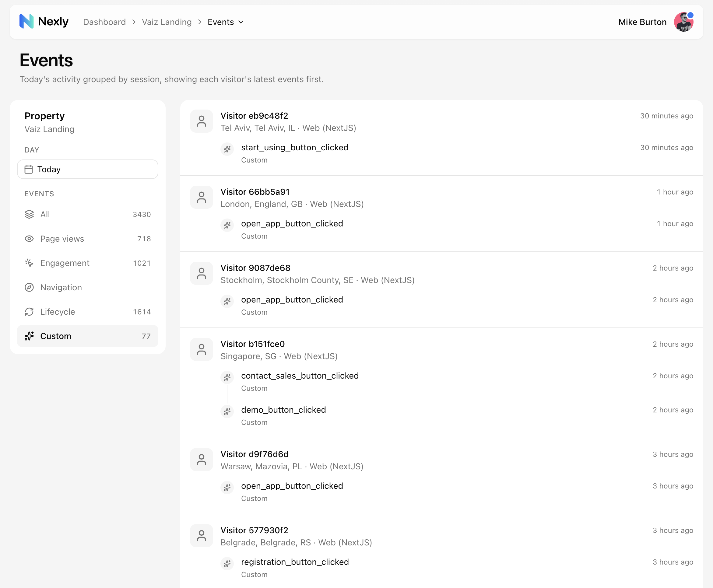This screenshot has height=588, width=713.
Task: Click the sparkle icon beside demo_button_clicked
Action: pyautogui.click(x=227, y=411)
